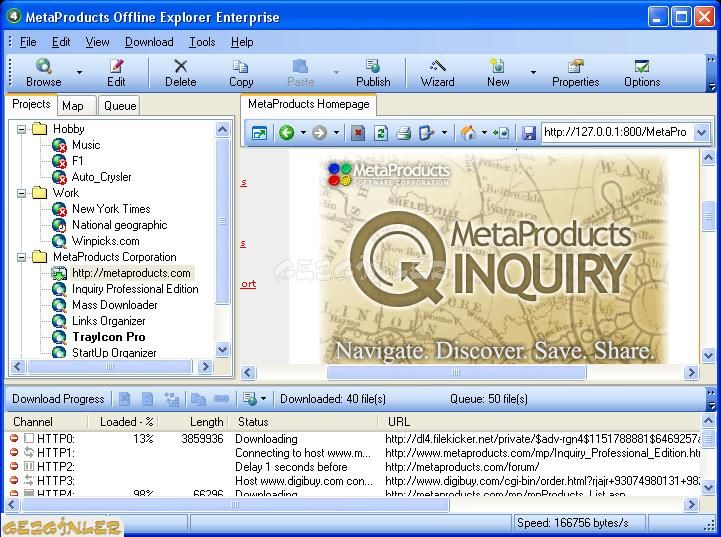Image resolution: width=721 pixels, height=537 pixels.
Task: Click the save page floppy icon
Action: 529,133
